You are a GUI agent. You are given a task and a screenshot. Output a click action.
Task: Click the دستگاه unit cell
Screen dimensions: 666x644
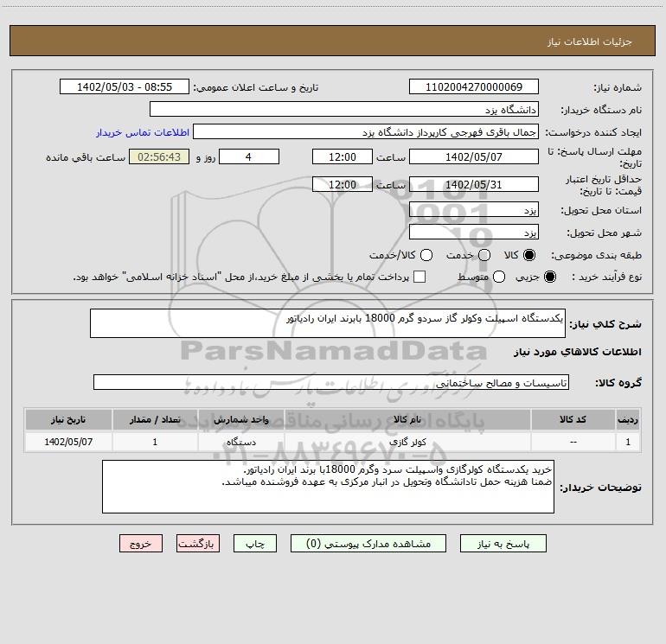point(240,442)
